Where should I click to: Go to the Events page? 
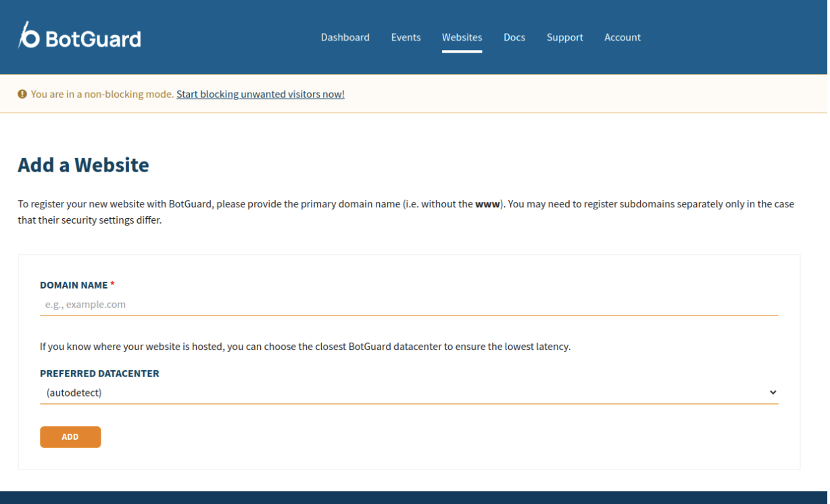[406, 37]
